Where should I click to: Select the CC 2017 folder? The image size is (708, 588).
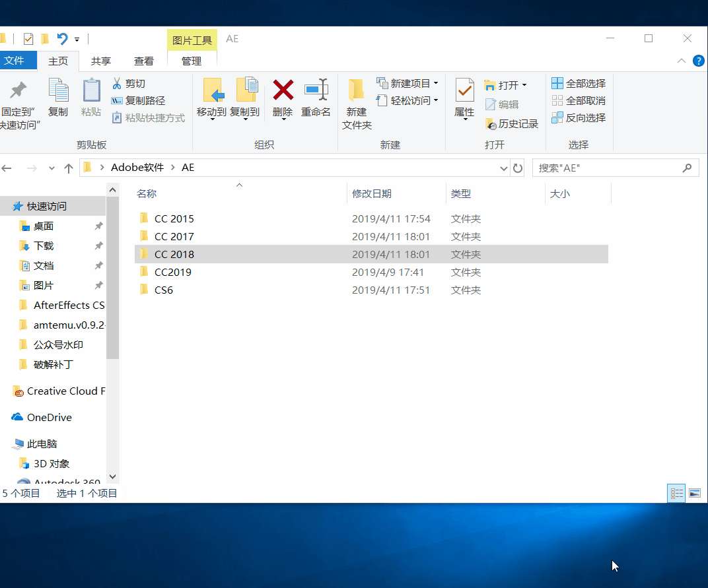click(371, 236)
